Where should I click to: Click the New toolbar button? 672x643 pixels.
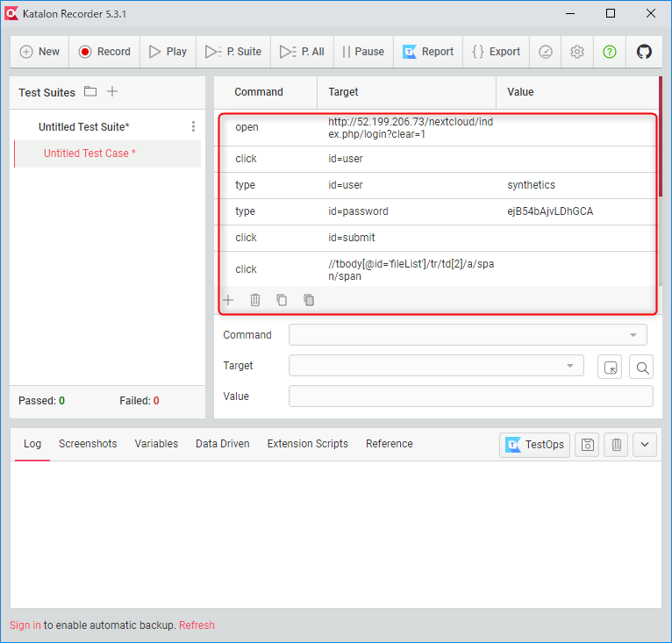[x=39, y=52]
